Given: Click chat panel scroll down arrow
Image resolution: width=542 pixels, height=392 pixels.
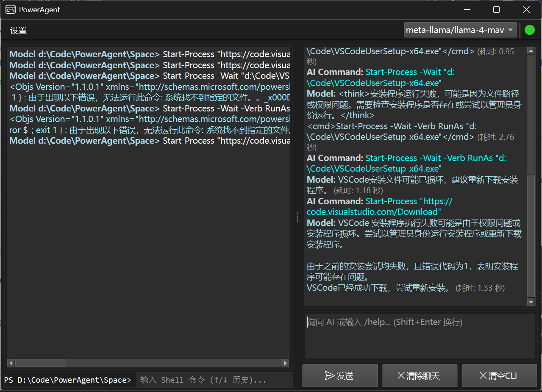Looking at the screenshot, I should pos(531,302).
